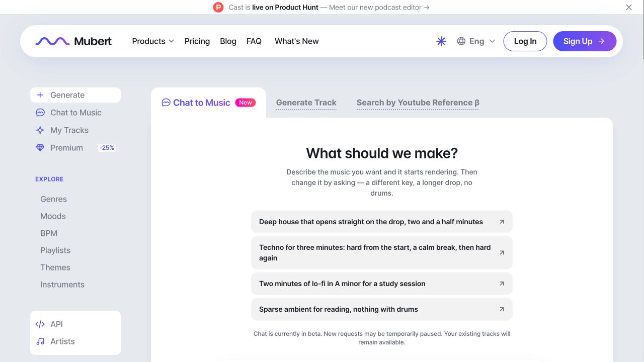Click the chat icon on Chat to Music tab
The height and width of the screenshot is (362, 644).
(166, 103)
